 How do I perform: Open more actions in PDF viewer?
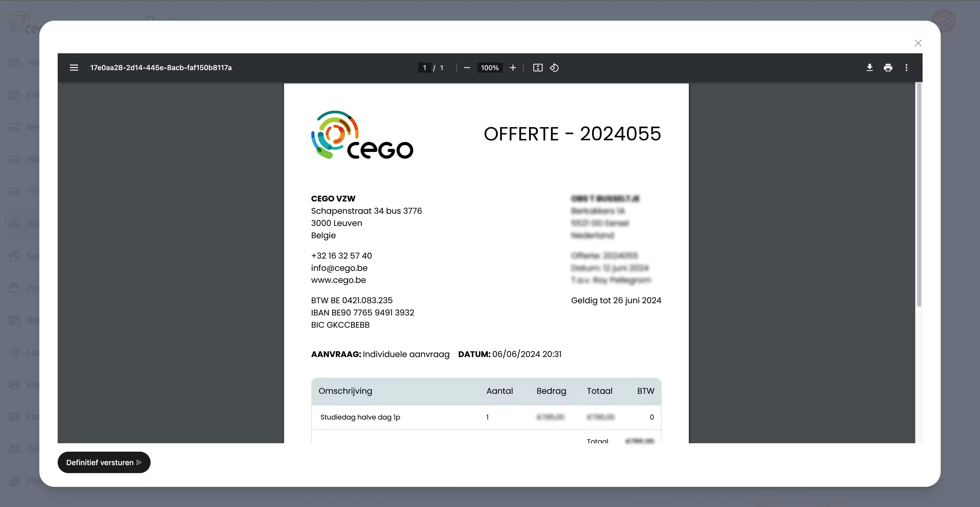click(x=906, y=68)
